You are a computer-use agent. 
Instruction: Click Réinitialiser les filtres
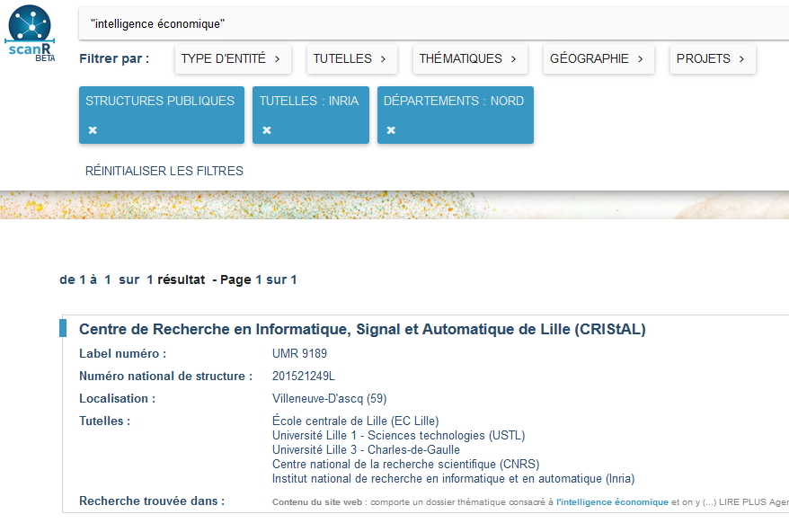pos(164,171)
